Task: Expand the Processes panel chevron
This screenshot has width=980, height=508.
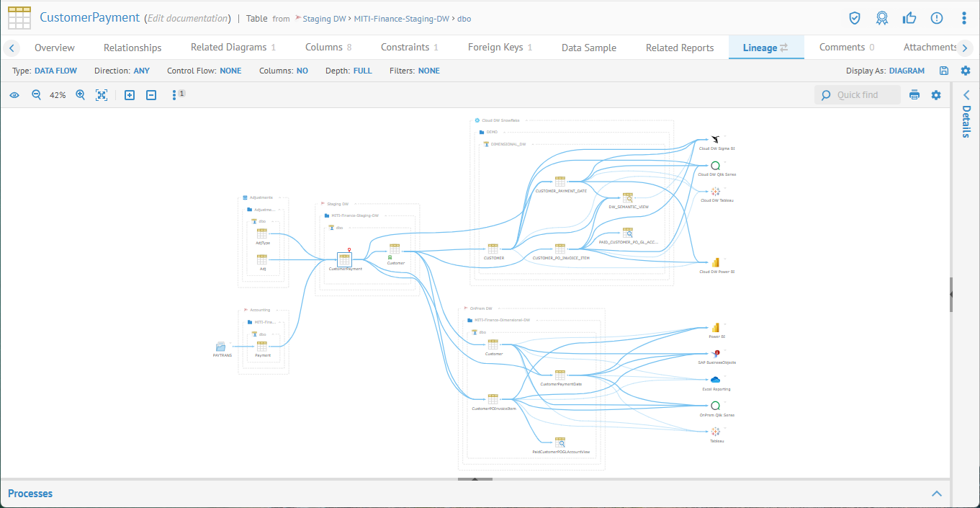Action: coord(937,494)
